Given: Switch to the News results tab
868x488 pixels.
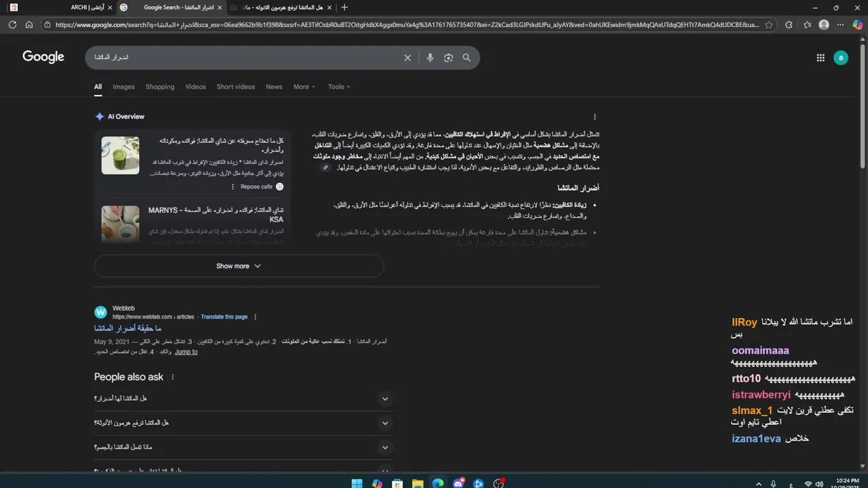Looking at the screenshot, I should click(274, 87).
